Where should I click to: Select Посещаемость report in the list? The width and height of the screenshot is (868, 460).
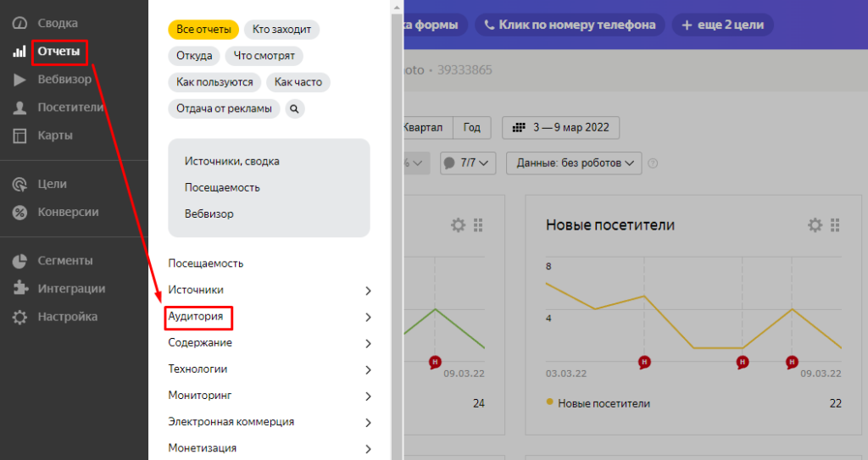pyautogui.click(x=206, y=263)
